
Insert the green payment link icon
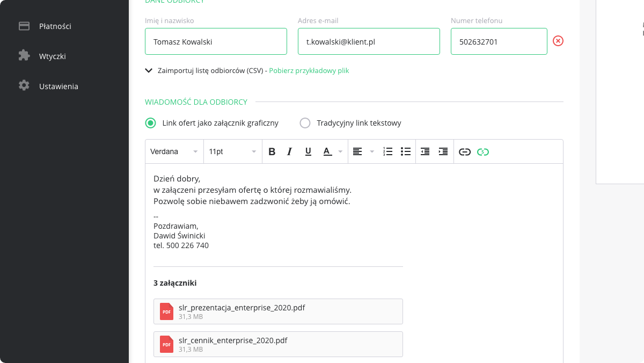tap(483, 152)
